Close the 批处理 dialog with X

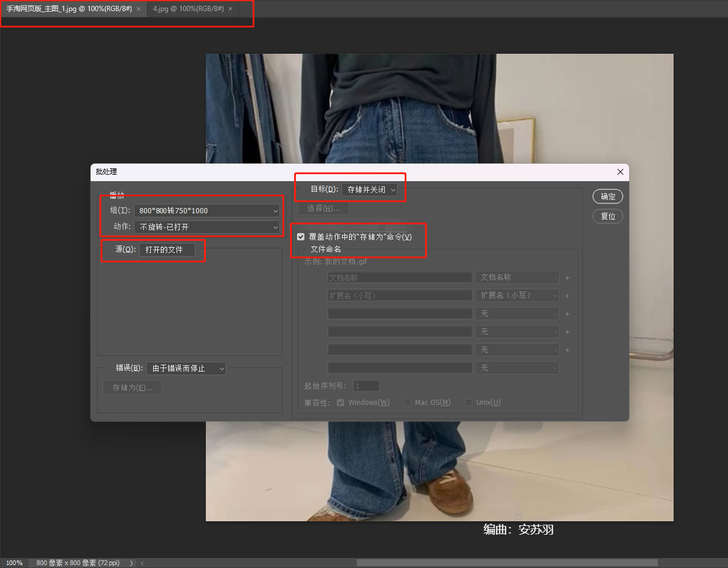620,172
